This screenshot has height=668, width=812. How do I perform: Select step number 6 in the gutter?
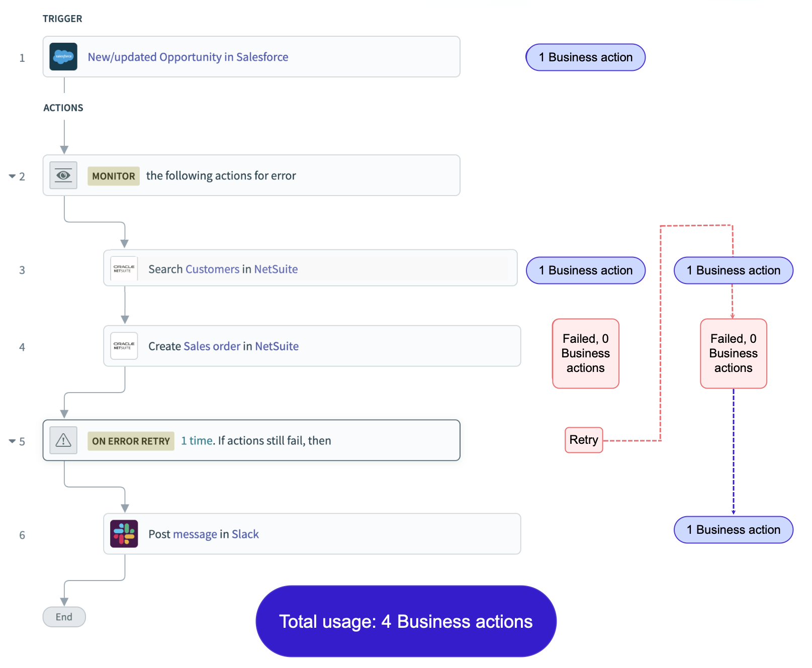tap(22, 535)
